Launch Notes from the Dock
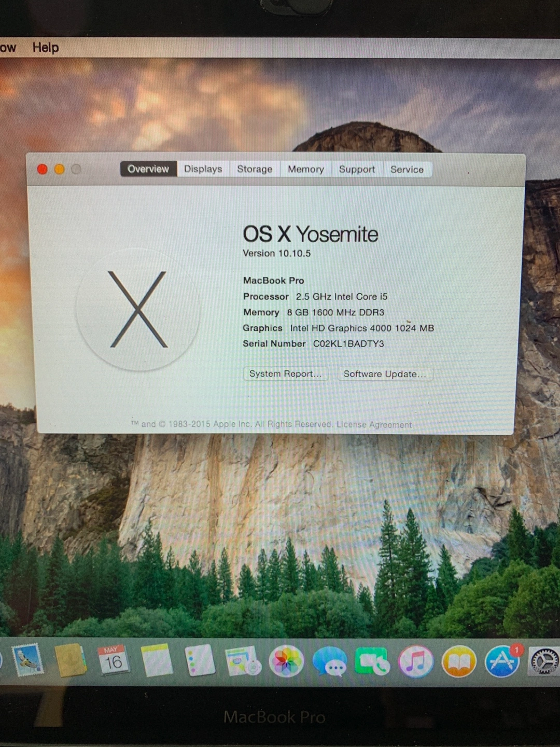 point(157,660)
